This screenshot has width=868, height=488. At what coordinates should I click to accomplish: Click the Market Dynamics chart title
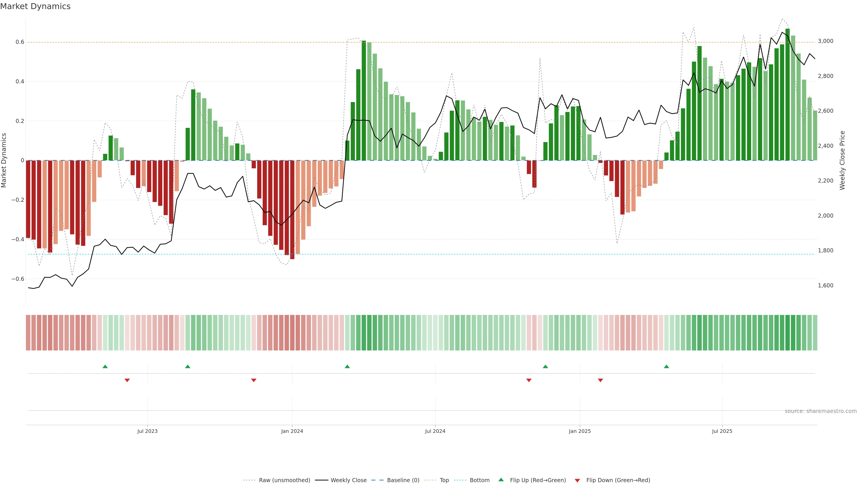35,6
